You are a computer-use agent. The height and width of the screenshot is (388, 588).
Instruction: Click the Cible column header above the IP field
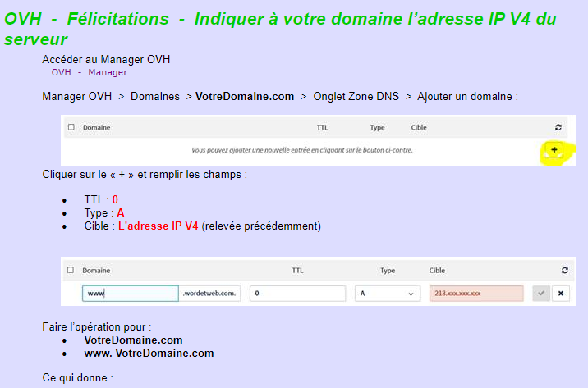click(437, 270)
